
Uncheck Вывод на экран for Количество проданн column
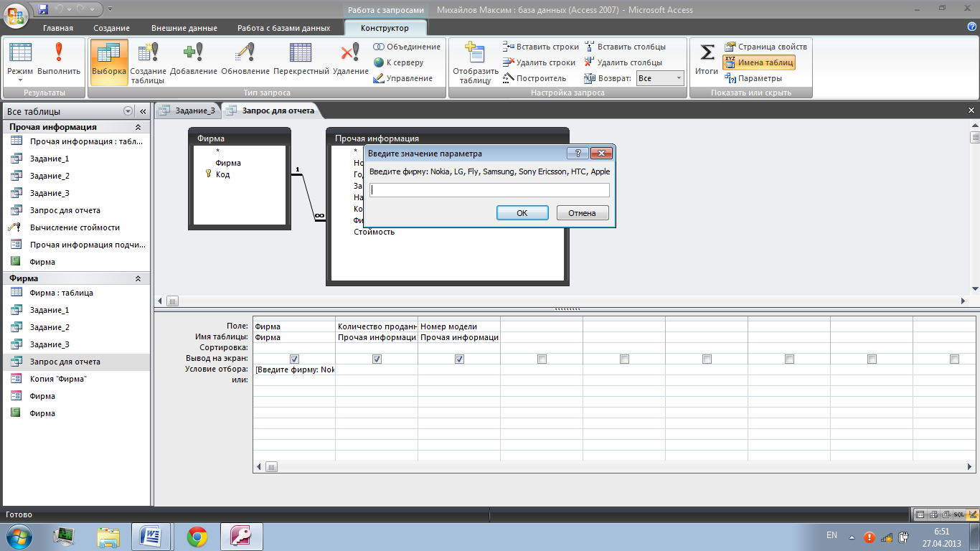tap(377, 359)
